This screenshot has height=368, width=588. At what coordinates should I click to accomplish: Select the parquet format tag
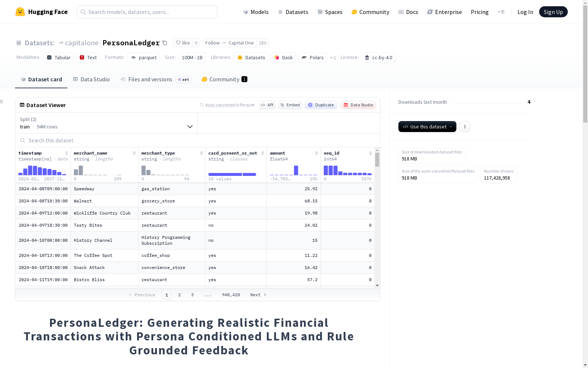click(144, 57)
